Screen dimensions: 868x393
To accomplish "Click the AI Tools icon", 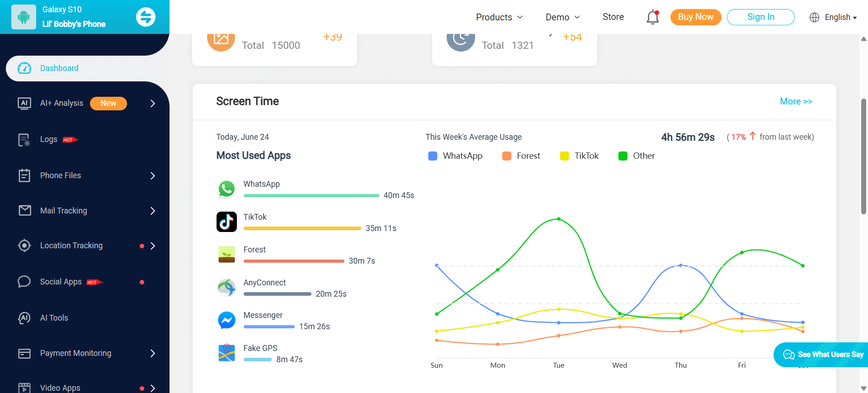I will pos(24,318).
